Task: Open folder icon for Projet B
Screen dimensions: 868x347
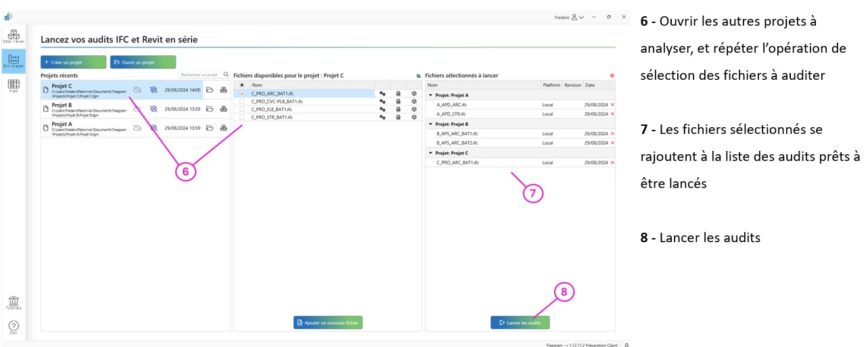Action: click(210, 108)
